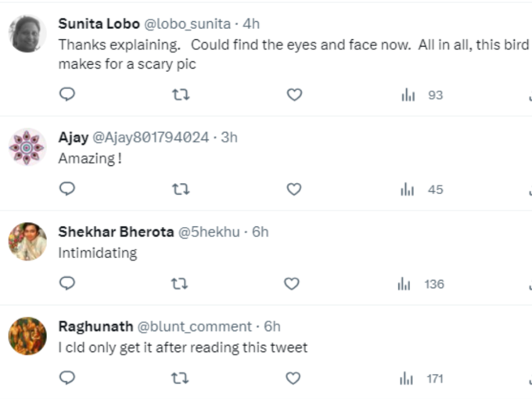This screenshot has width=532, height=399.
Task: Open Raghunath's avatar image
Action: (x=27, y=336)
